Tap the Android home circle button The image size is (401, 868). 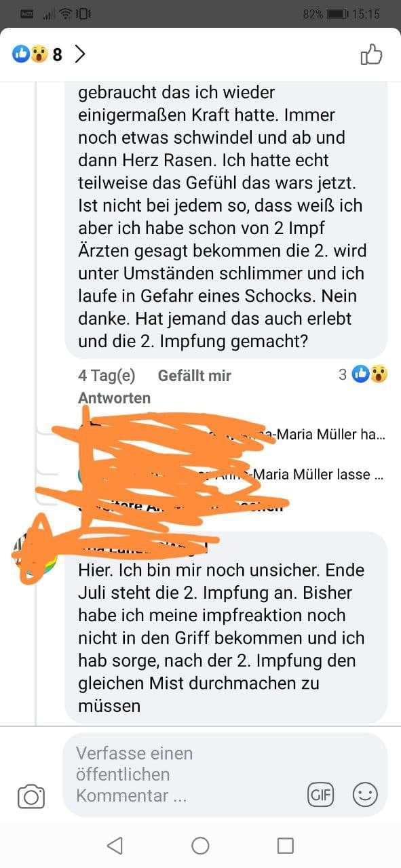coord(200,845)
